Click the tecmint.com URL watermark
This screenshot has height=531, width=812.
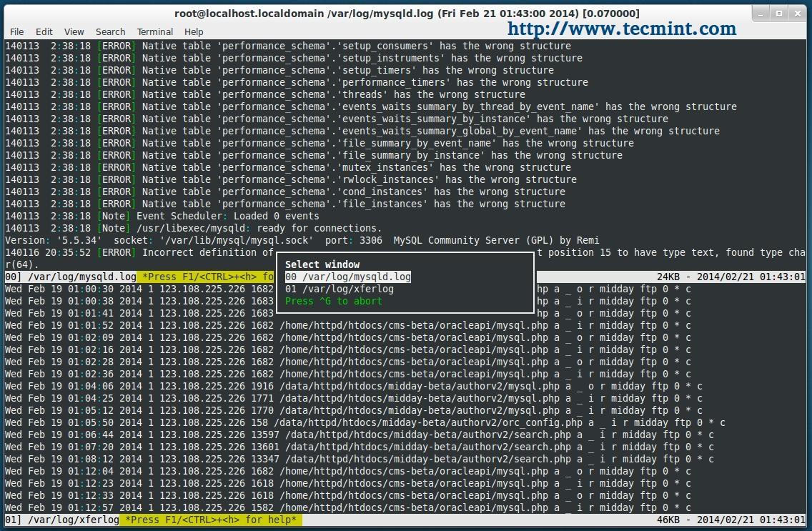(622, 29)
